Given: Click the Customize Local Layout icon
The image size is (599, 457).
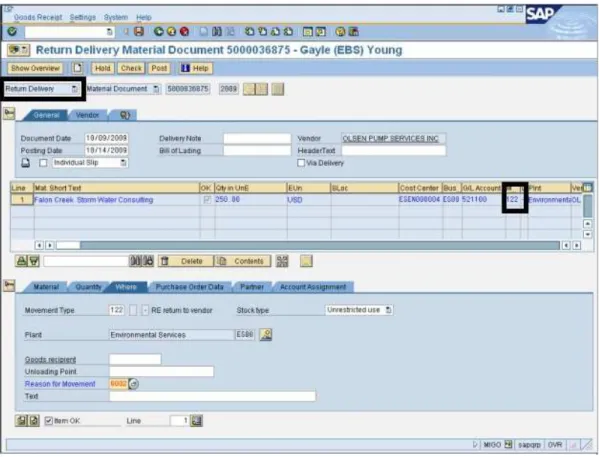Looking at the screenshot, I should point(354,31).
